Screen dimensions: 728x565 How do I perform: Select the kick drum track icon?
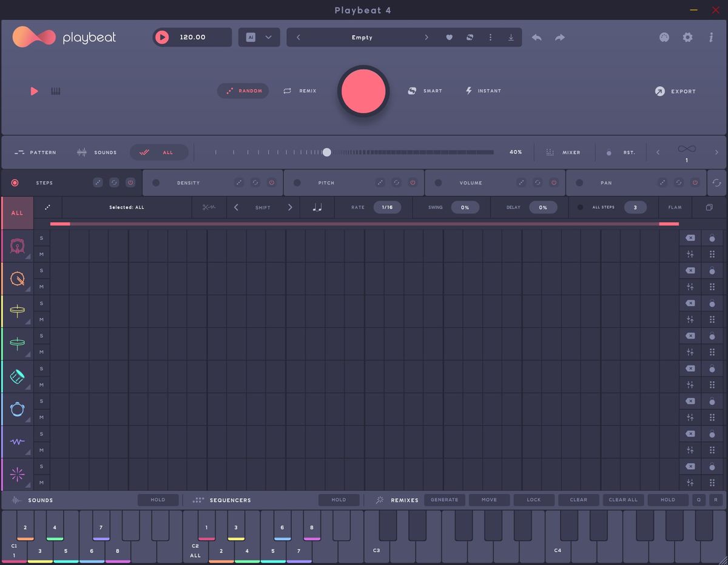click(17, 246)
